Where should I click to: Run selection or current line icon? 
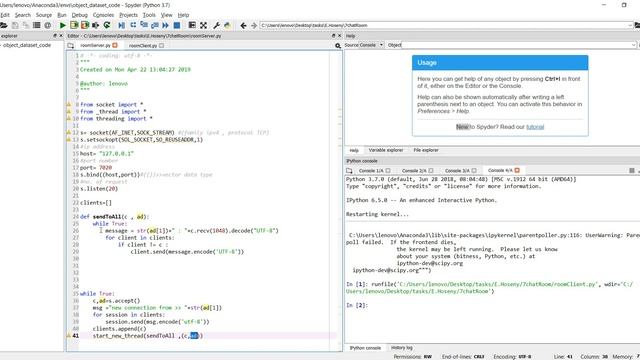pyautogui.click(x=96, y=25)
